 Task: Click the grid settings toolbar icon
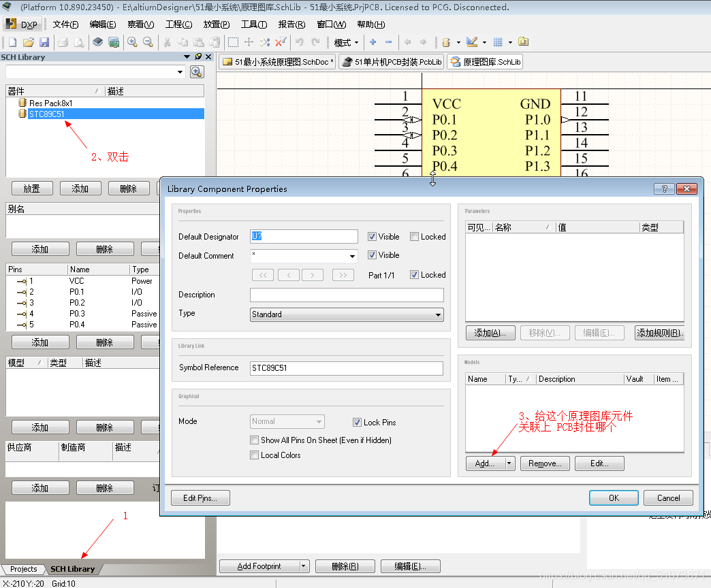point(498,42)
